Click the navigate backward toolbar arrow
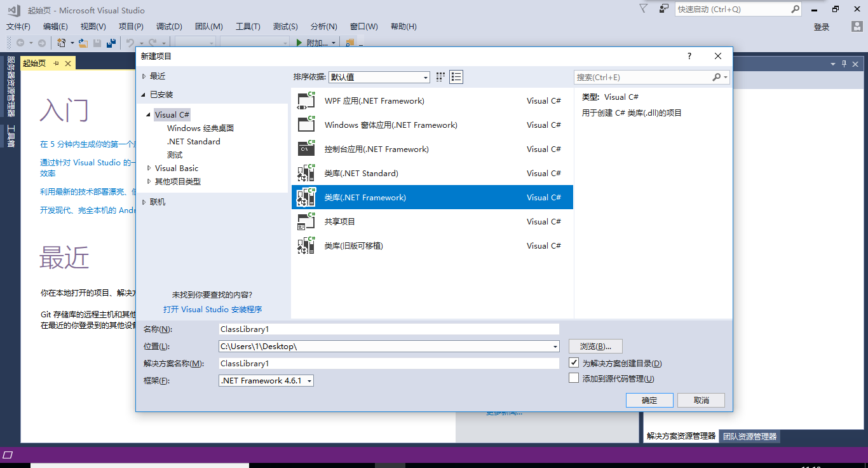 point(20,43)
